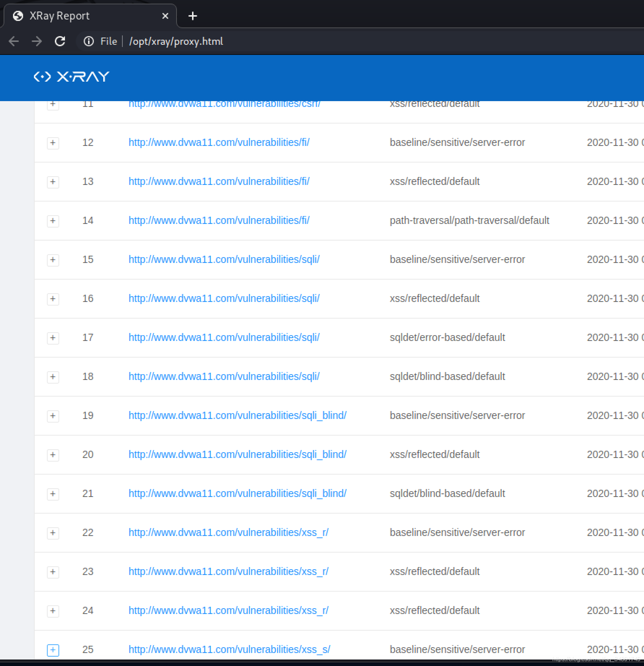Expand row 12 details
Screen dimensions: 644x666
pos(53,143)
